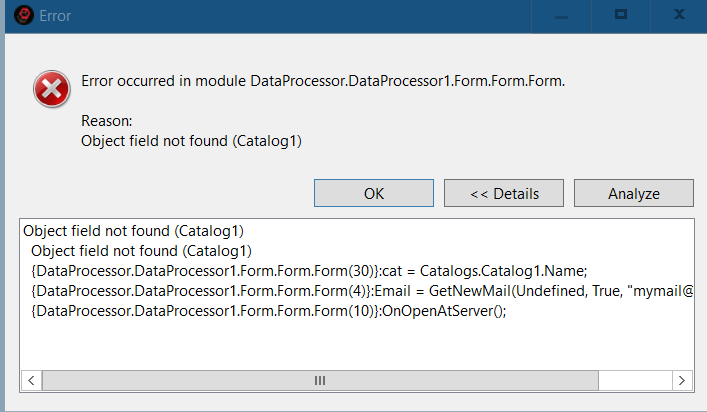Click the 'Error' title bar text
The width and height of the screenshot is (707, 412).
(x=55, y=16)
